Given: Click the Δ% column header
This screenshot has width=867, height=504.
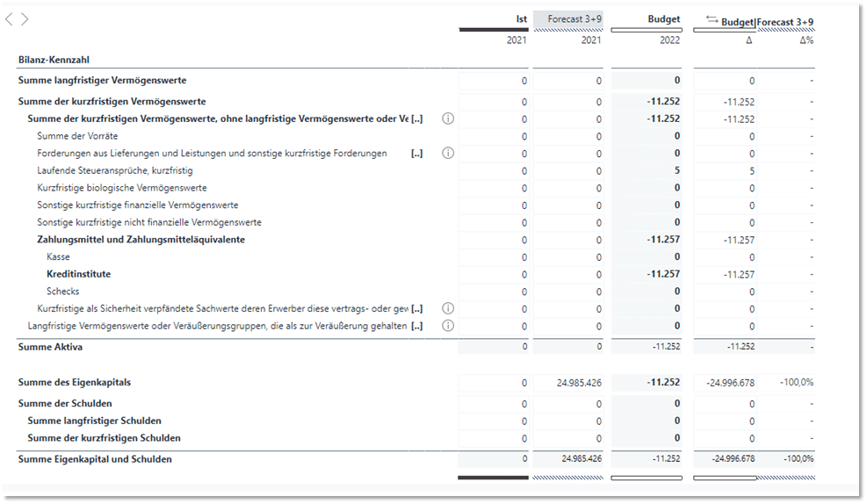Looking at the screenshot, I should pyautogui.click(x=806, y=40).
